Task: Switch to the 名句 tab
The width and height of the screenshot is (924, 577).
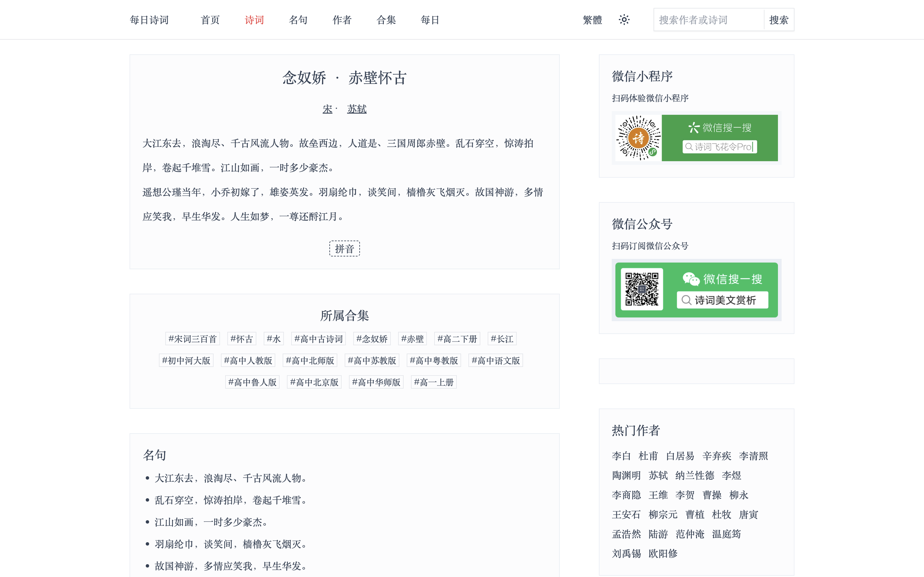Action: tap(298, 20)
